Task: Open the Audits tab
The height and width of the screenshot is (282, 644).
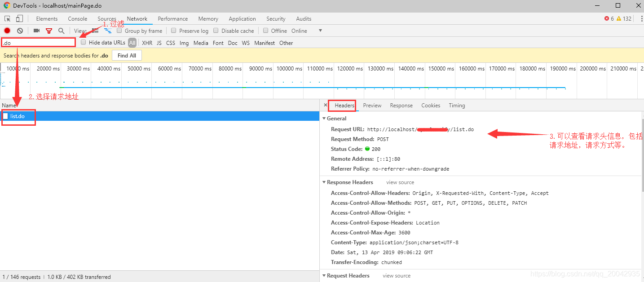Action: coord(304,19)
